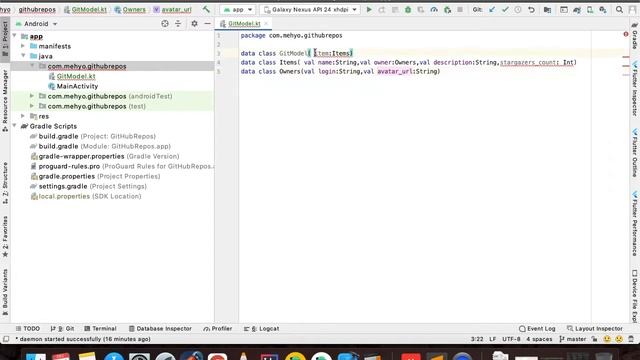Viewport: 640px width, 360px height.
Task: Click the trash icon in status bar
Action: click(x=631, y=339)
